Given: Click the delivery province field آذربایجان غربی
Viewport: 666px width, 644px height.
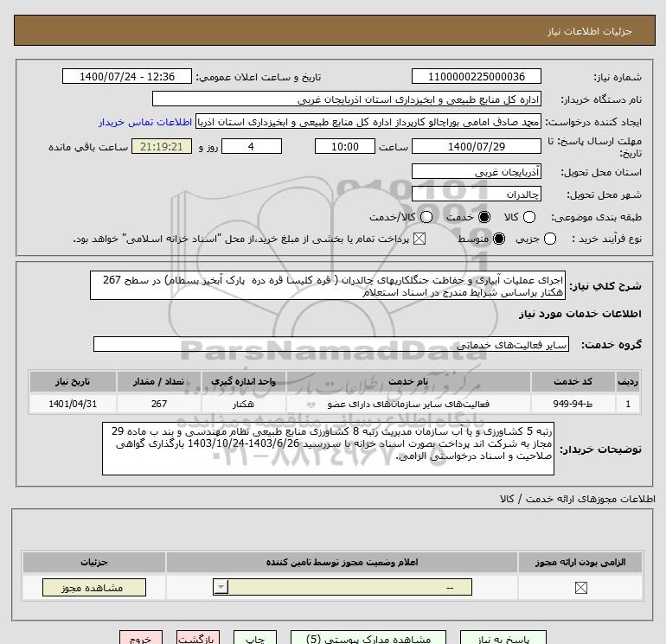Looking at the screenshot, I should (x=476, y=172).
